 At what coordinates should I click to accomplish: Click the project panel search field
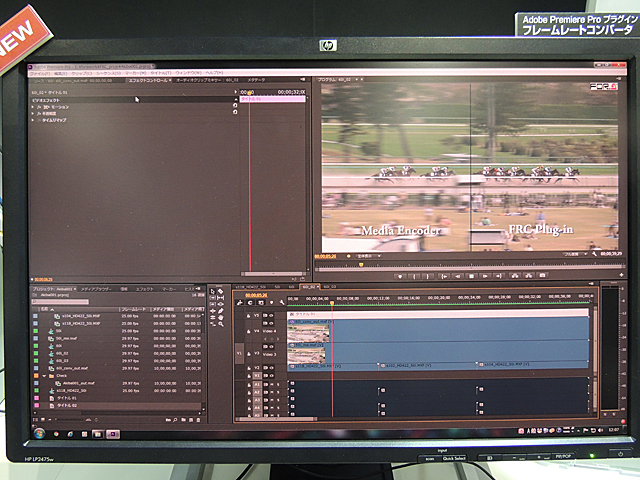(x=60, y=302)
